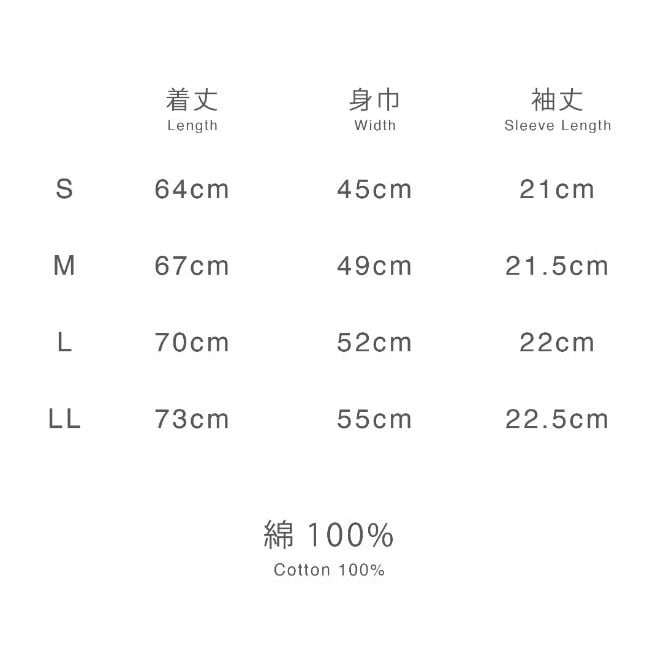Screen dimensions: 650x650
Task: Click the 55cm width value
Action: [x=375, y=420]
